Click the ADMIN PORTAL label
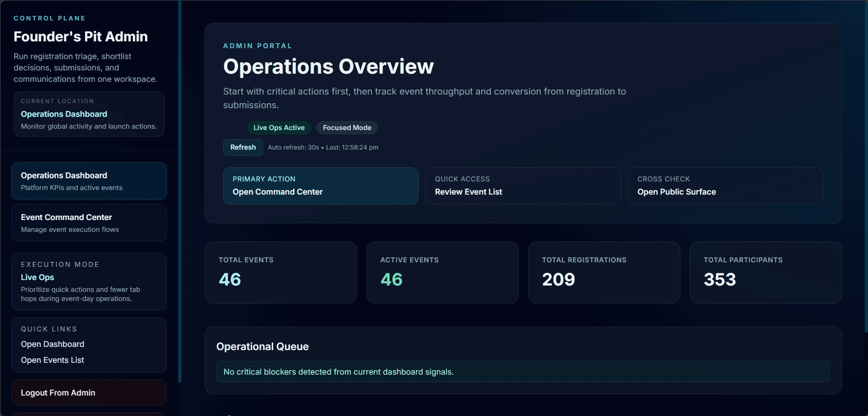 (x=258, y=46)
